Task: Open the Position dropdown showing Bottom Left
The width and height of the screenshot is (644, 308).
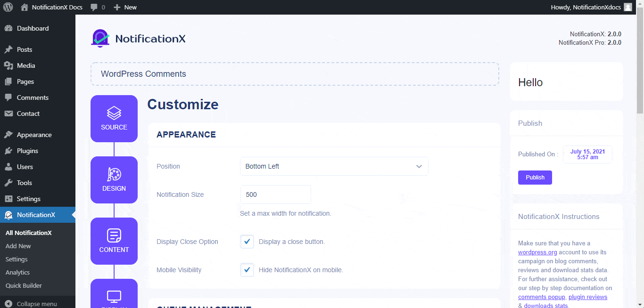Action: (x=334, y=166)
